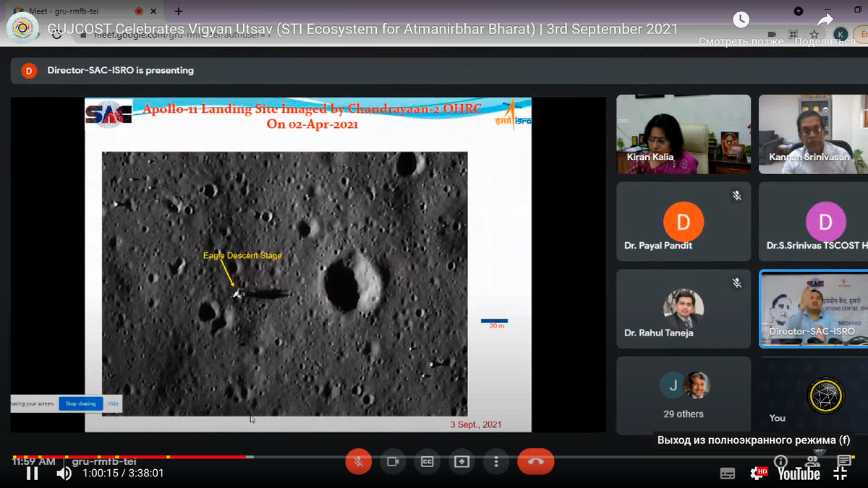Select Dr.S.Srinivas TSCOST participant tile
This screenshot has height=488, width=868.
(813, 222)
